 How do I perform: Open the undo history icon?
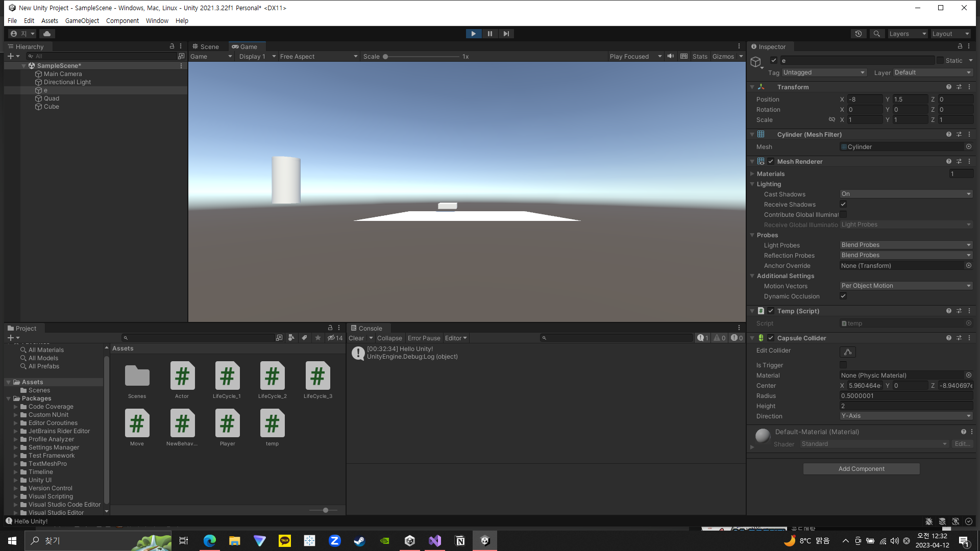pyautogui.click(x=859, y=34)
